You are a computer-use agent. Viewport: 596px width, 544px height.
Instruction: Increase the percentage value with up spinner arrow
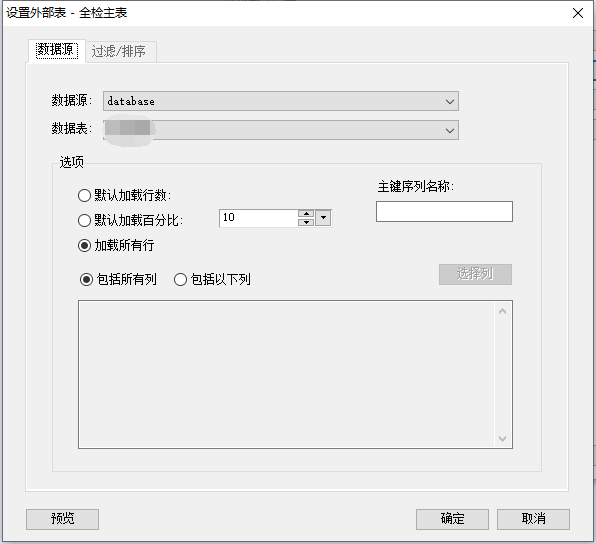[x=306, y=214]
